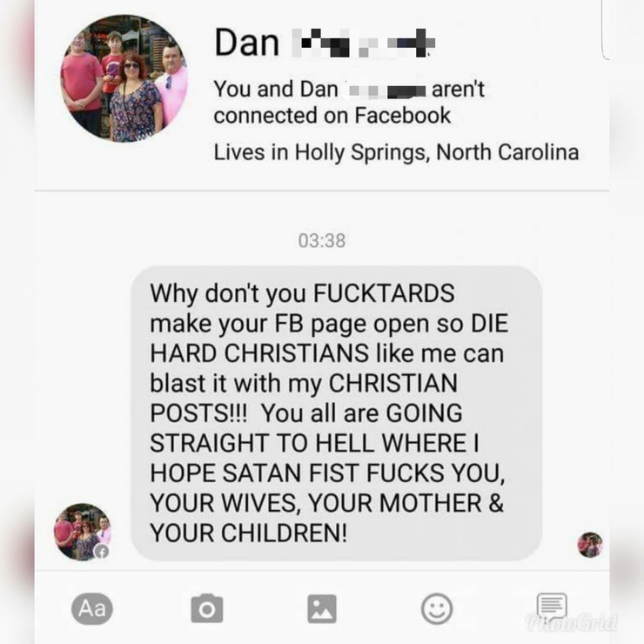Click the word FUCKTARDS in the message
The height and width of the screenshot is (644, 644).
click(384, 293)
